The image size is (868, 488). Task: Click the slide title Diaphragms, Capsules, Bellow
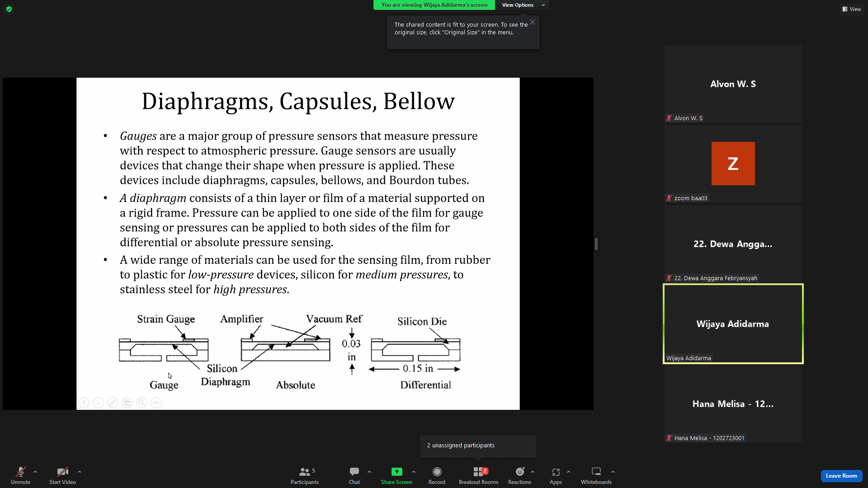298,101
